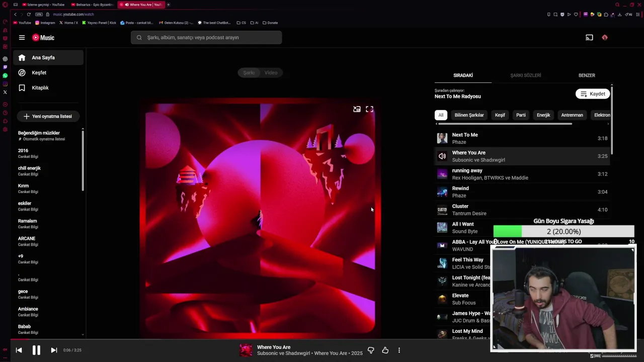The width and height of the screenshot is (644, 362).
Task: Open the Ramalam playlist
Action: click(x=48, y=224)
